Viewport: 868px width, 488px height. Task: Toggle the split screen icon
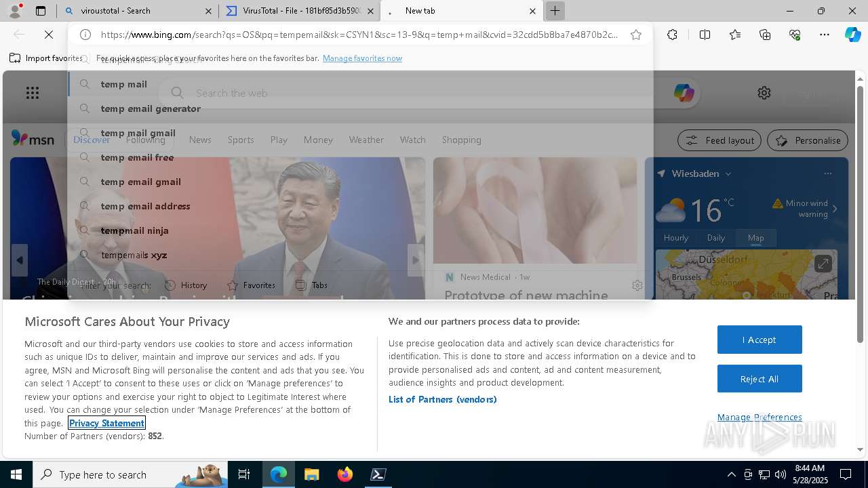click(x=705, y=35)
